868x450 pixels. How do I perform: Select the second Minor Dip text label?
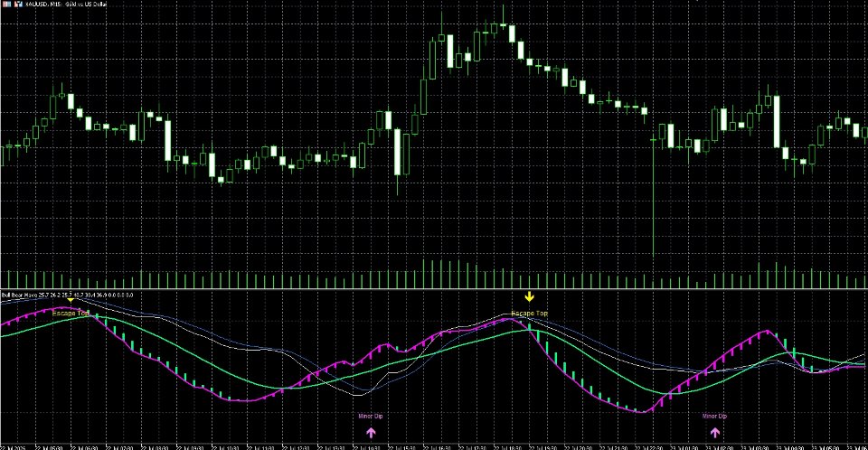tap(714, 417)
